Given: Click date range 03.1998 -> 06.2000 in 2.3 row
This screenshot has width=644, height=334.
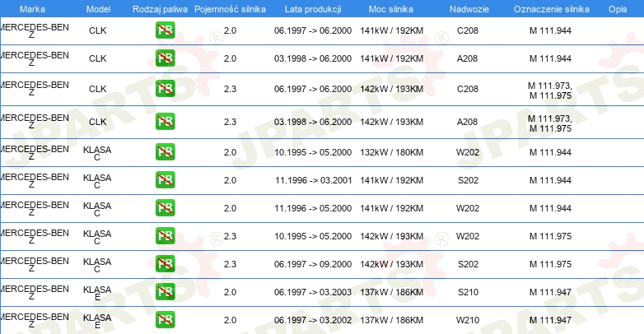Looking at the screenshot, I should pos(313,122).
